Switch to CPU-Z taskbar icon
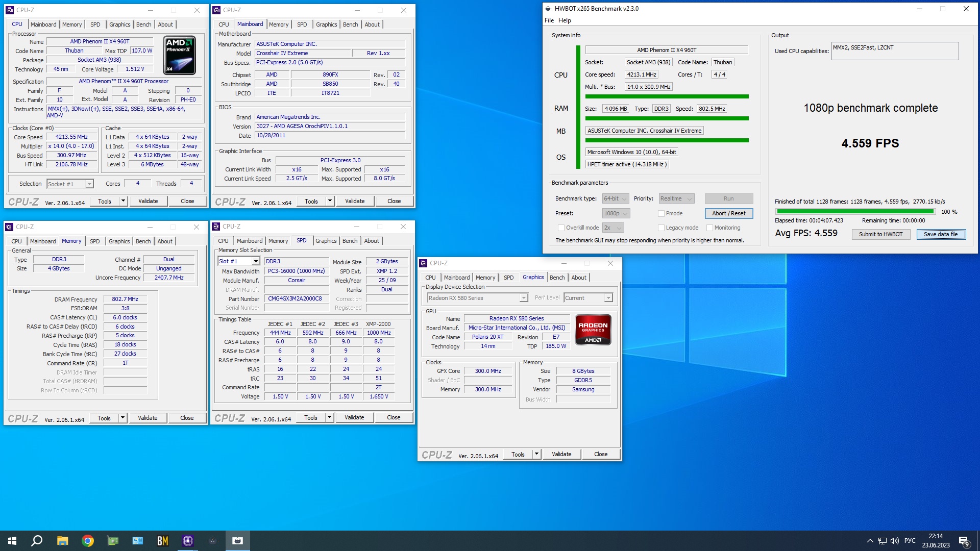 pos(188,541)
